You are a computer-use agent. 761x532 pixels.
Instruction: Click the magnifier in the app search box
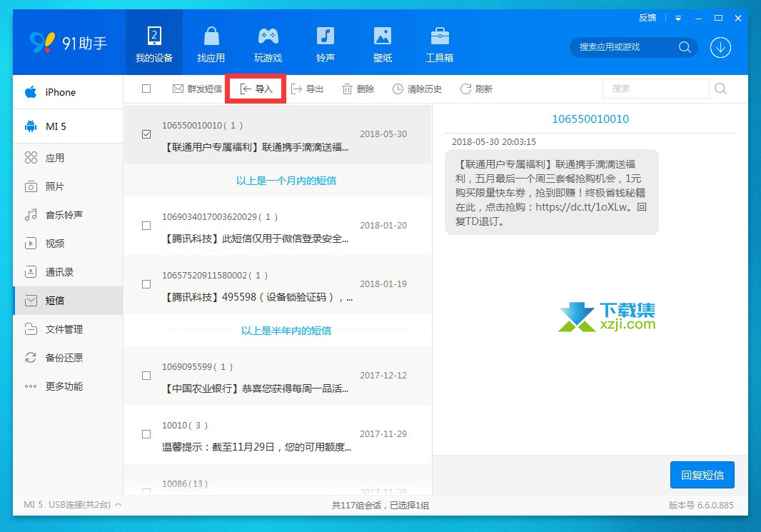tap(685, 47)
